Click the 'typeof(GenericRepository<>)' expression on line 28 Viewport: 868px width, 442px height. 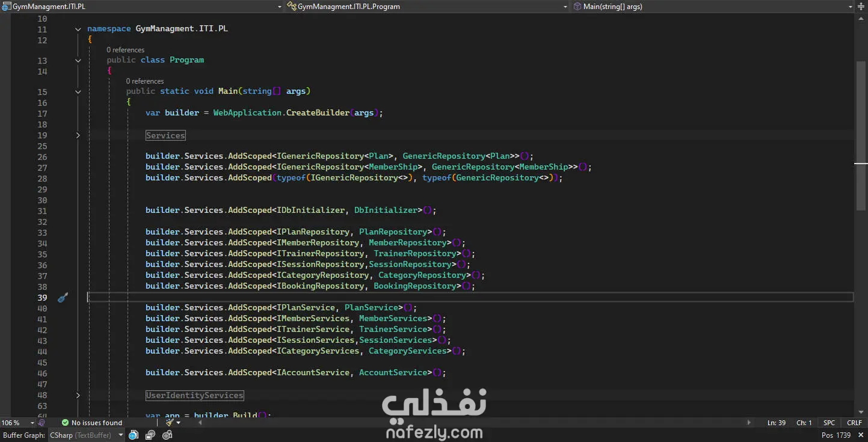click(x=490, y=178)
